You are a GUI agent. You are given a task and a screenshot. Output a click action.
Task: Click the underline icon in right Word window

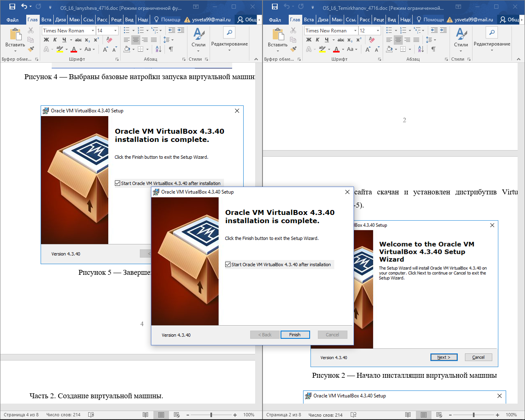coord(326,40)
